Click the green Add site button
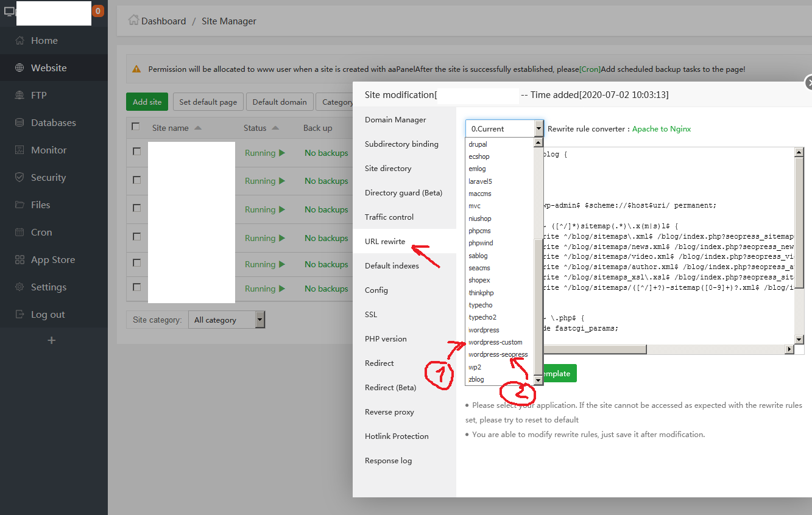This screenshot has width=812, height=515. [x=147, y=102]
